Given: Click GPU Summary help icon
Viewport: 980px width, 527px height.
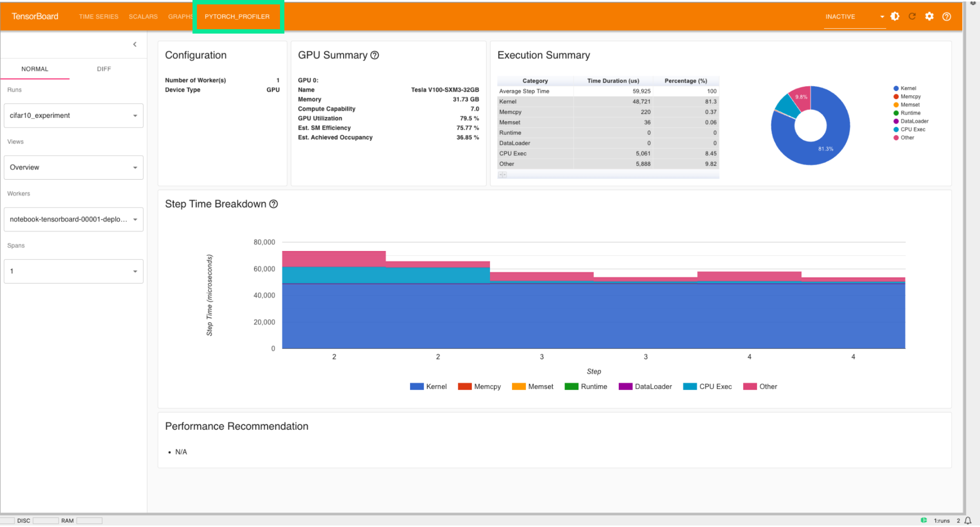Looking at the screenshot, I should pyautogui.click(x=375, y=55).
